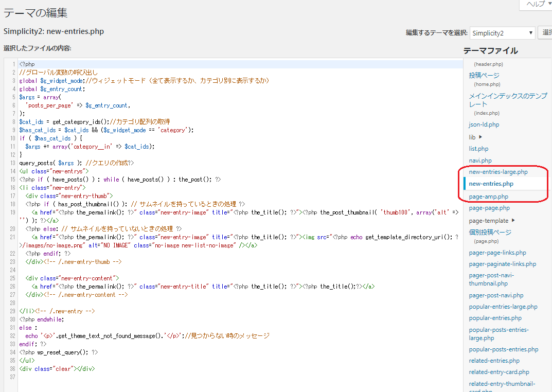The width and height of the screenshot is (552, 392).
Task: Open popular-entries-large.php theme file
Action: [503, 307]
